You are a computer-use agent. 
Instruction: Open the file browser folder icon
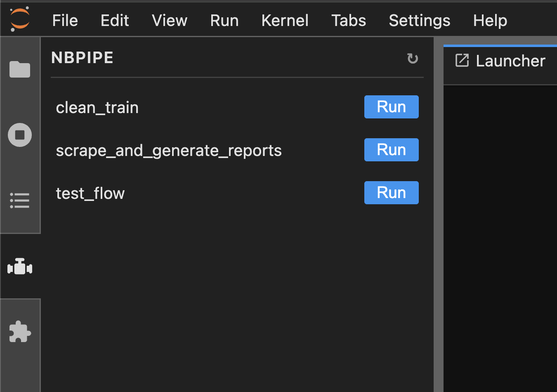tap(20, 69)
